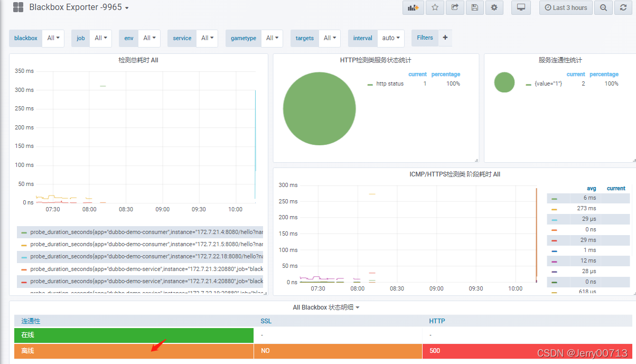This screenshot has height=364, width=636.
Task: Expand the service All dropdown
Action: 207,38
